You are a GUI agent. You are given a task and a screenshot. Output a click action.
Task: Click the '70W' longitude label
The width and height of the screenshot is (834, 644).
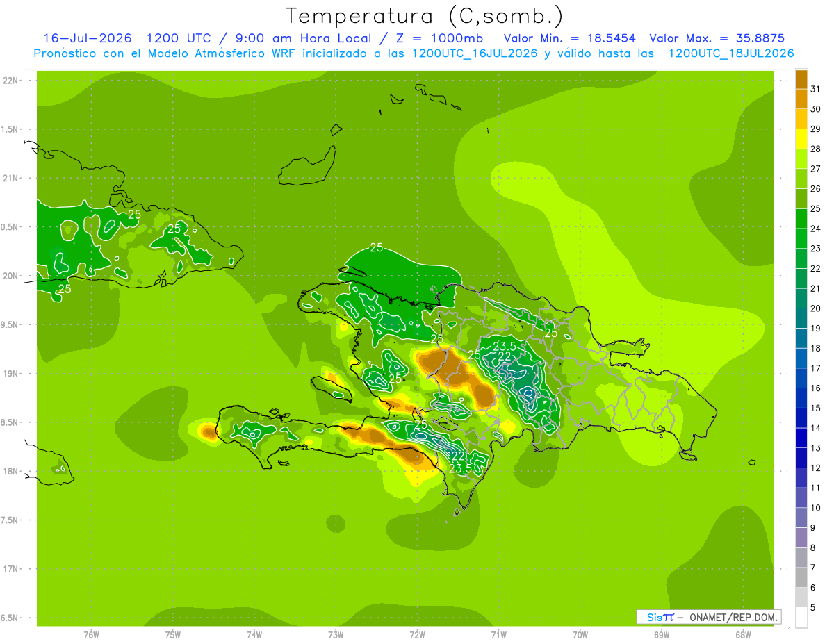click(x=580, y=635)
